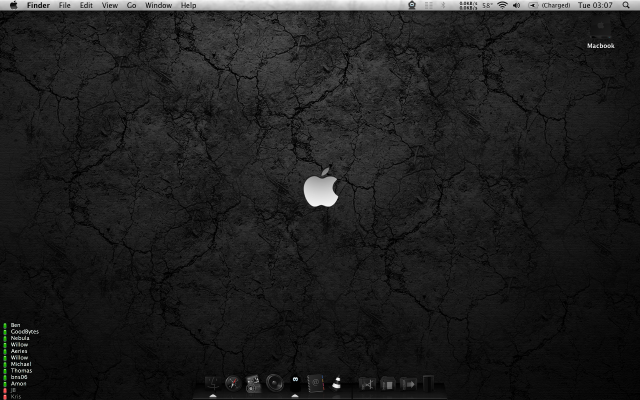Open the File menu
The width and height of the screenshot is (640, 400).
click(64, 5)
